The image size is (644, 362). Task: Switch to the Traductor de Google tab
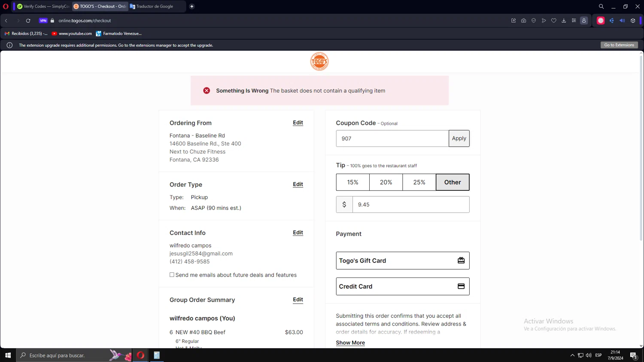tap(157, 6)
